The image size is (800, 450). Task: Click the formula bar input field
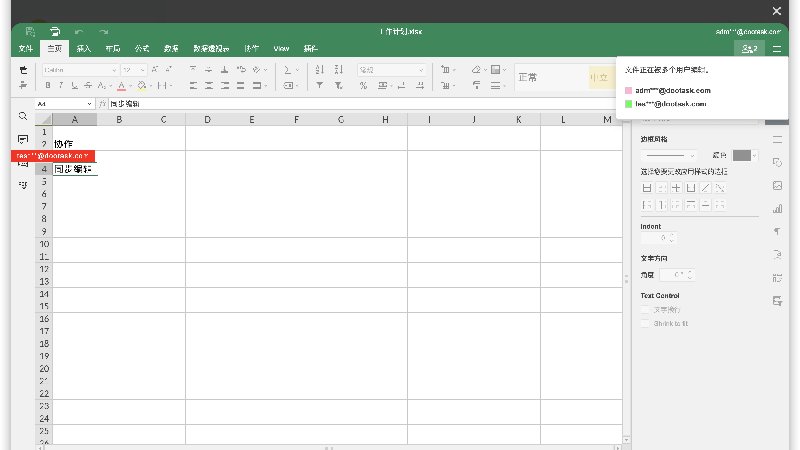362,104
